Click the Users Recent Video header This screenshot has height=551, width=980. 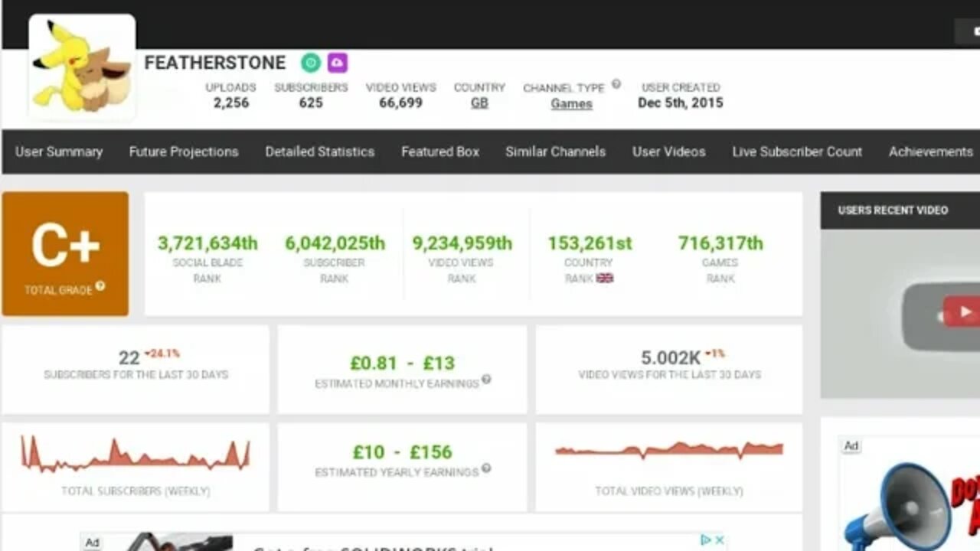pos(893,210)
